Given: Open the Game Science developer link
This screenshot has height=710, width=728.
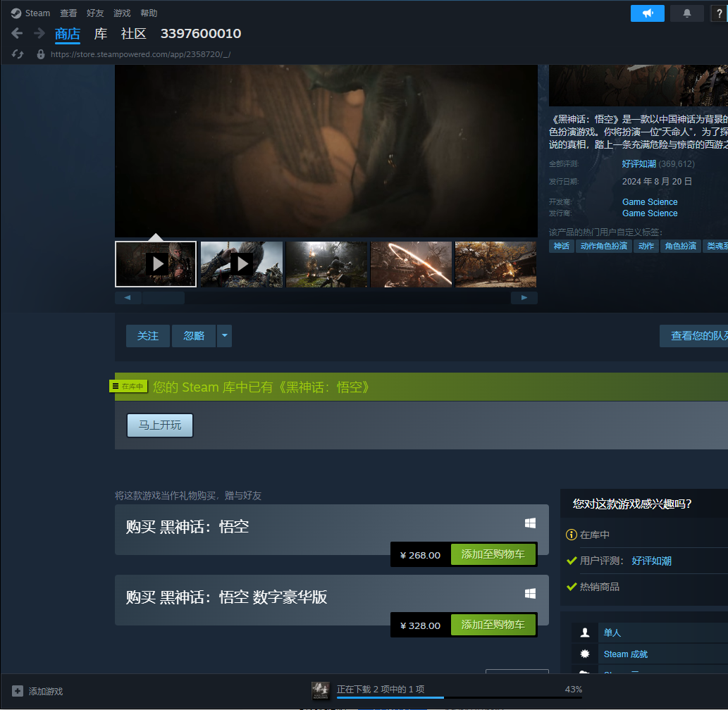Looking at the screenshot, I should [650, 202].
